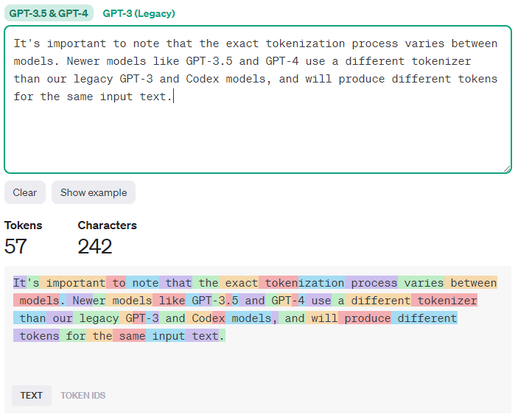Switch to the GPT-3.5 & GPT-4 tab

tap(49, 13)
